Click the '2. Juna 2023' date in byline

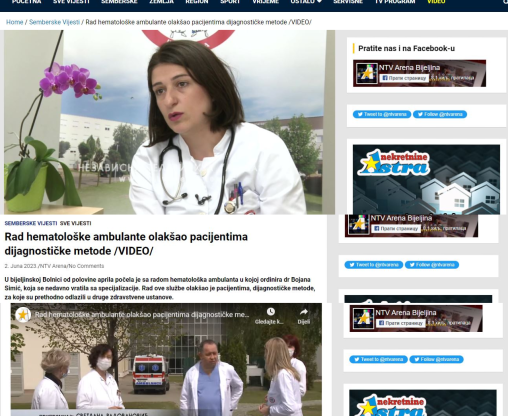click(20, 266)
